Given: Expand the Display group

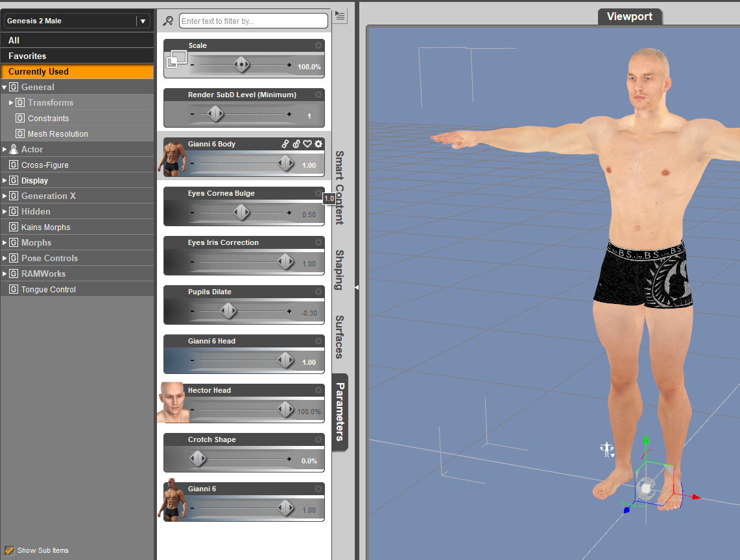Looking at the screenshot, I should [x=5, y=180].
